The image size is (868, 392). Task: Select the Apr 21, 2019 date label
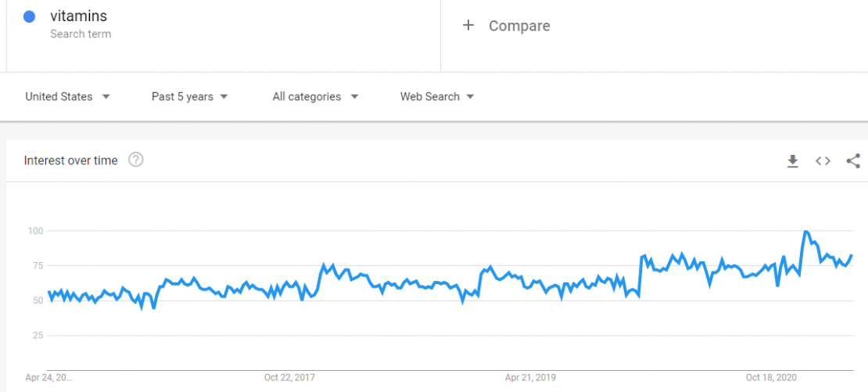tap(530, 377)
